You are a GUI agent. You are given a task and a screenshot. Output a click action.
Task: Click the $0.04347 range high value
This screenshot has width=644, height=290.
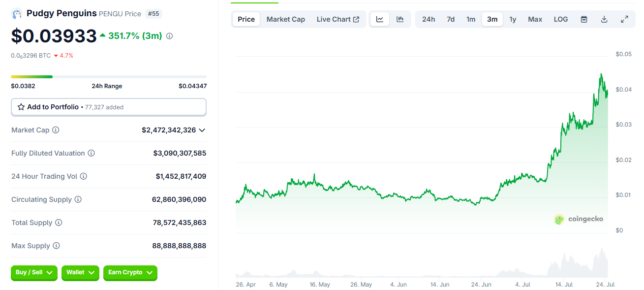click(192, 86)
